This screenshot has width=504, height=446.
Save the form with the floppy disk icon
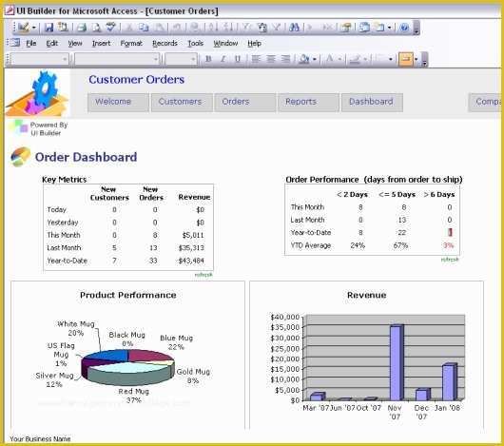click(x=48, y=28)
